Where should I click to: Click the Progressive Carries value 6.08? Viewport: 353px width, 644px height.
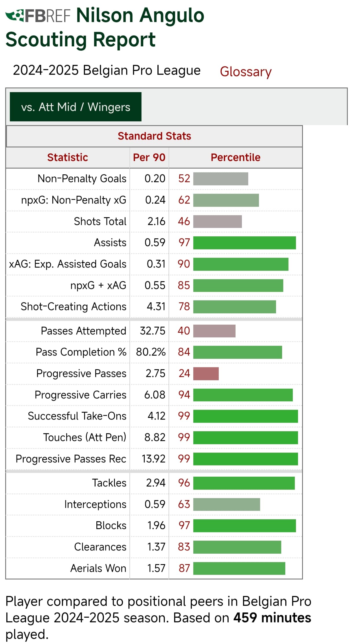pyautogui.click(x=155, y=395)
